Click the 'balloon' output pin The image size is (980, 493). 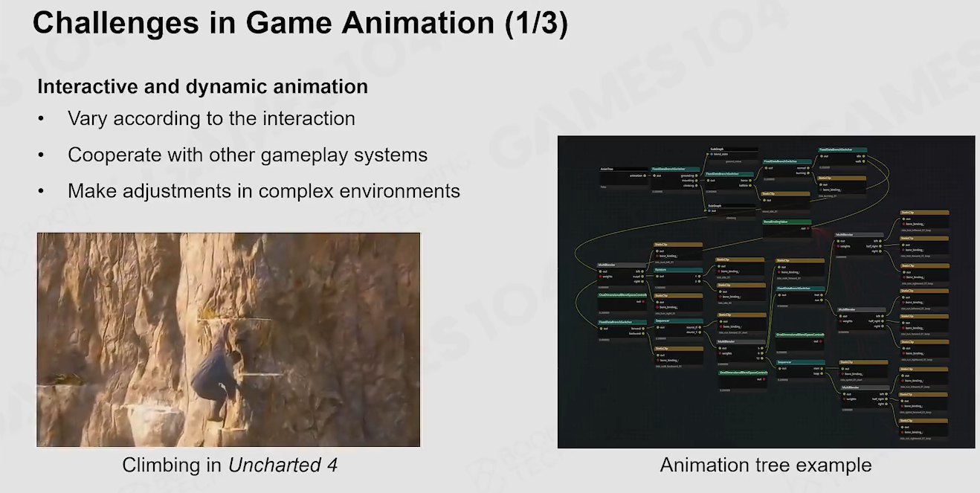click(x=750, y=185)
